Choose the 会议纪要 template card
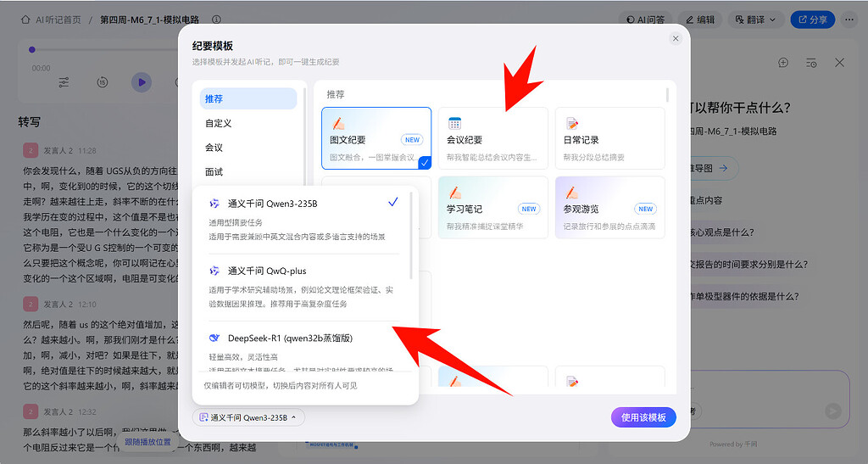 click(492, 138)
